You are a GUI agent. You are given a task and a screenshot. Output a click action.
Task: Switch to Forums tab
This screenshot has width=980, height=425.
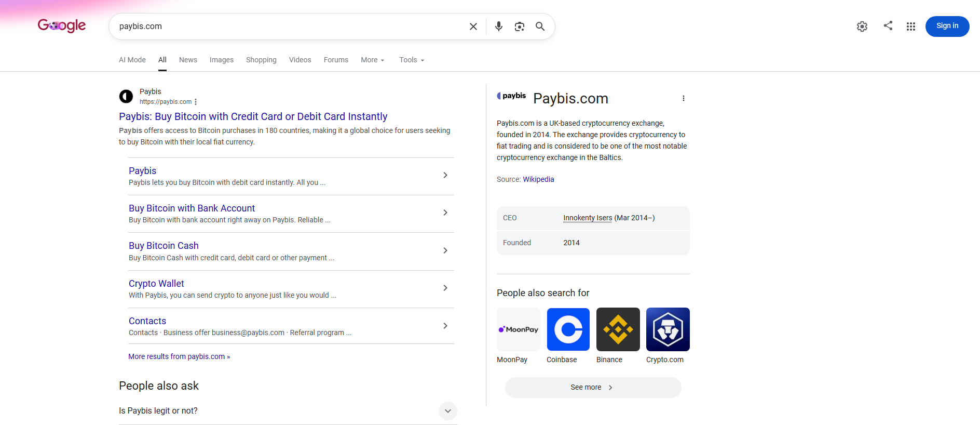[336, 60]
